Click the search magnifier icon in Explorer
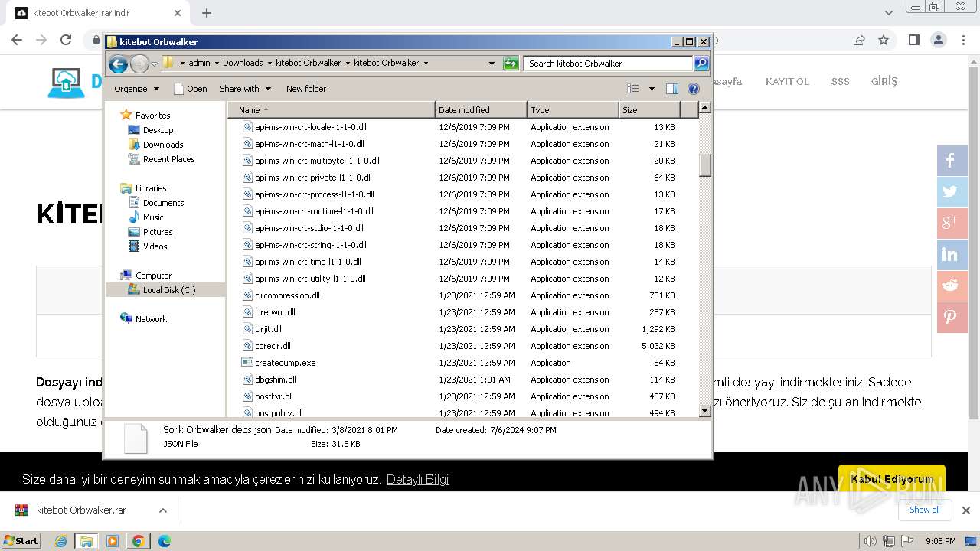This screenshot has width=980, height=551. click(701, 64)
